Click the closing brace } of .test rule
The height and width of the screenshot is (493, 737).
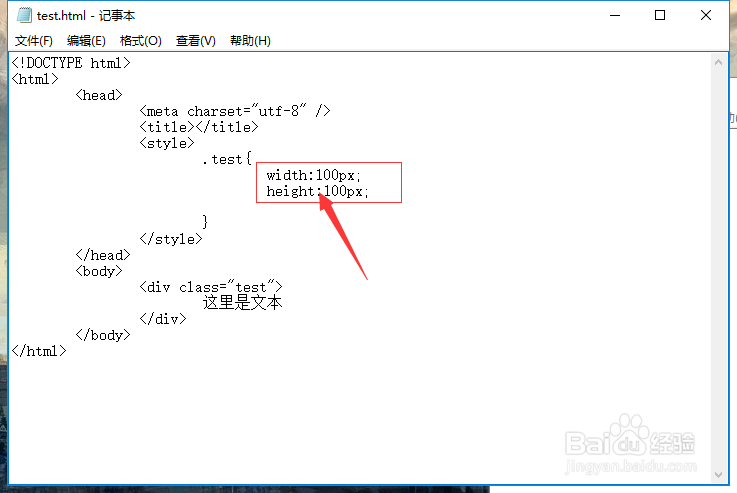pos(205,221)
